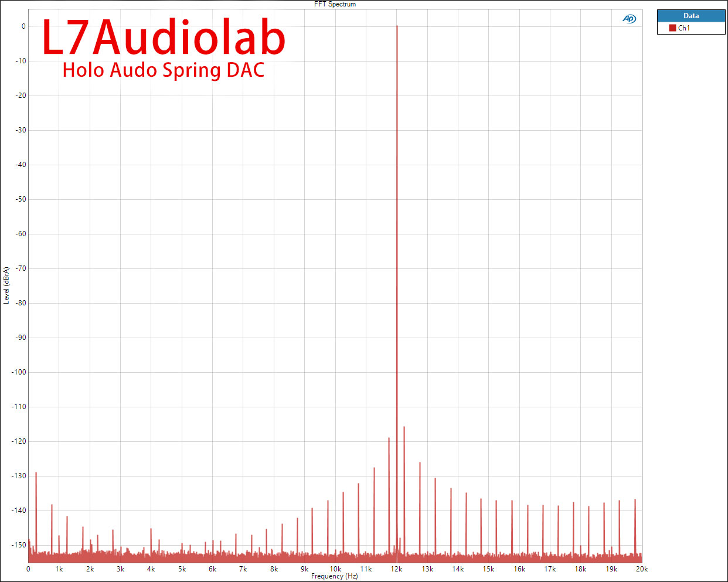Click the -20 level axis label
This screenshot has height=582, width=728.
[x=21, y=96]
